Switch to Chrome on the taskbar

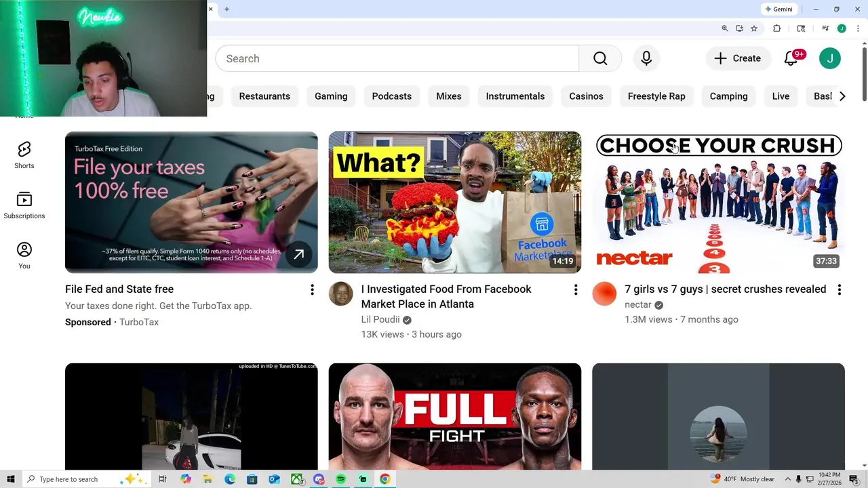[x=384, y=479]
